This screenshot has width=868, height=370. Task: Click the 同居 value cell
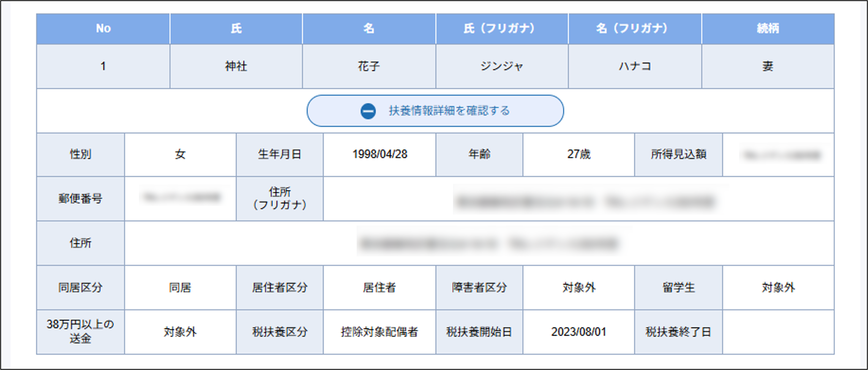coord(180,287)
